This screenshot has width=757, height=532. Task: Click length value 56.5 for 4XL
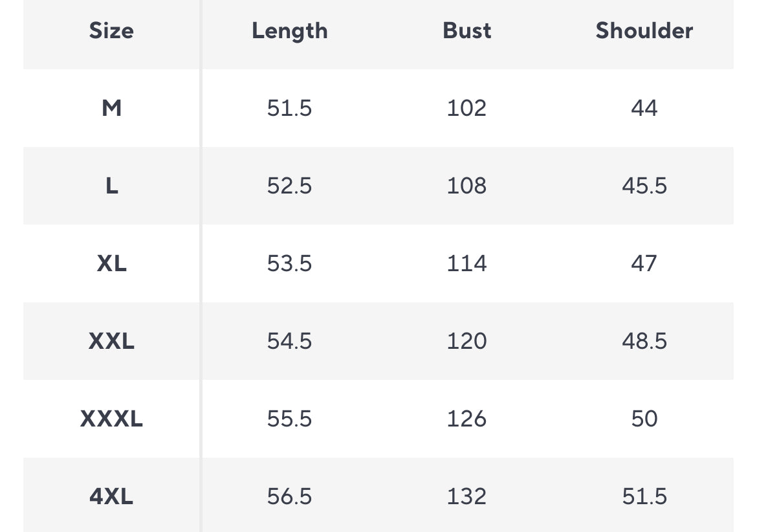[x=289, y=496]
